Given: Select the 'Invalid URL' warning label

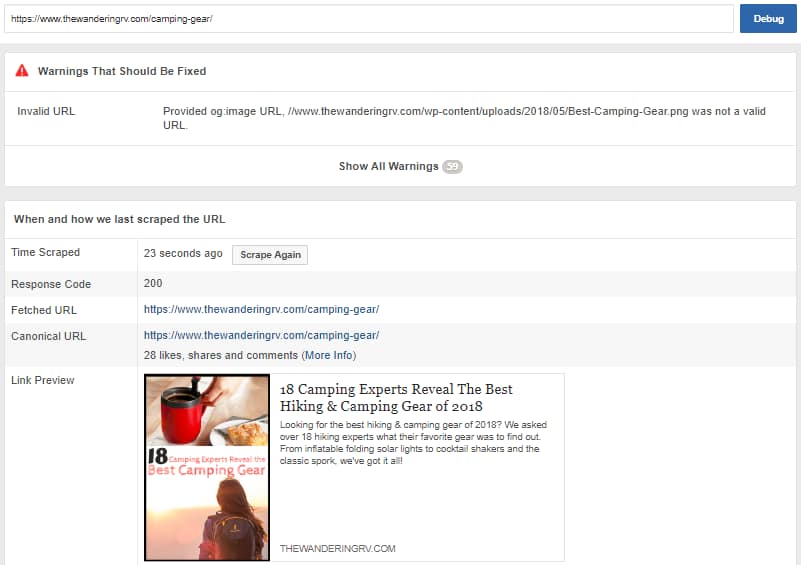Looking at the screenshot, I should 46,111.
